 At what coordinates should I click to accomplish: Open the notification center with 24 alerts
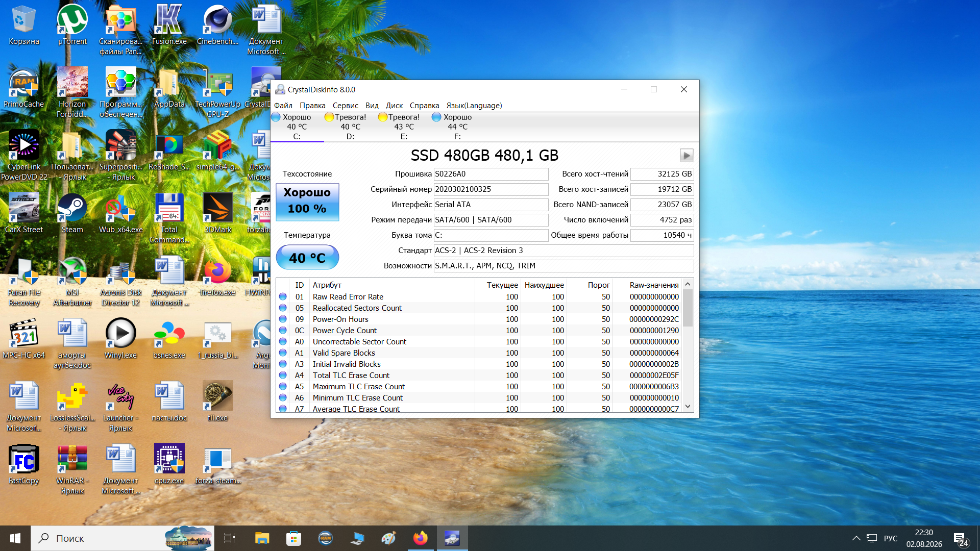[961, 538]
